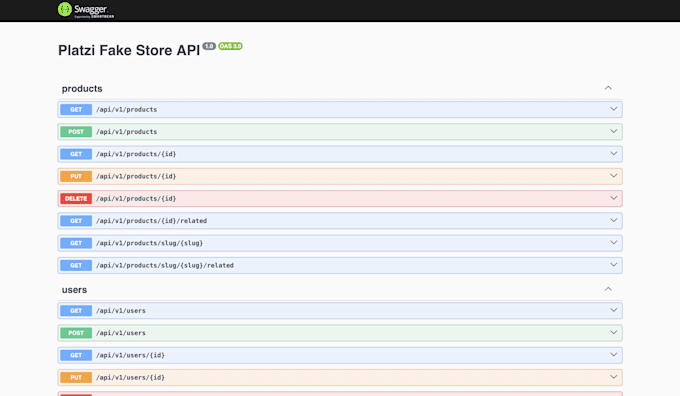Click the 1.0 version badge
This screenshot has width=680, height=396.
[209, 46]
